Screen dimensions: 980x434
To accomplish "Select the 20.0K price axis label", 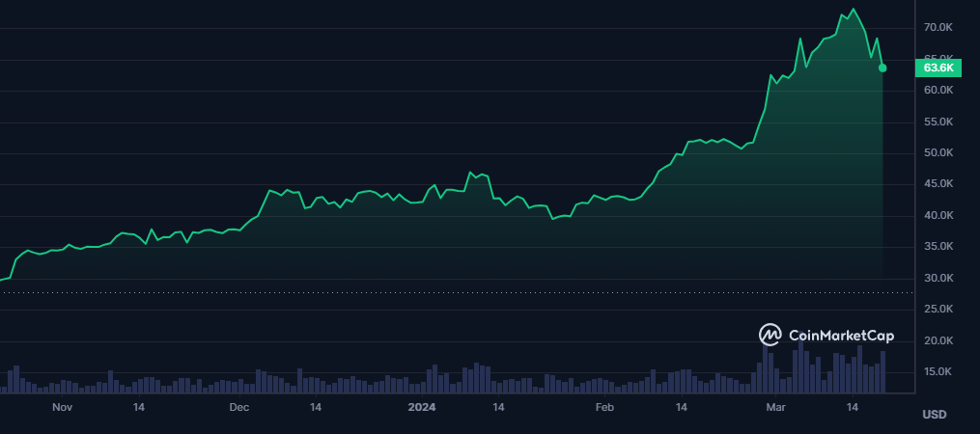I will point(938,341).
